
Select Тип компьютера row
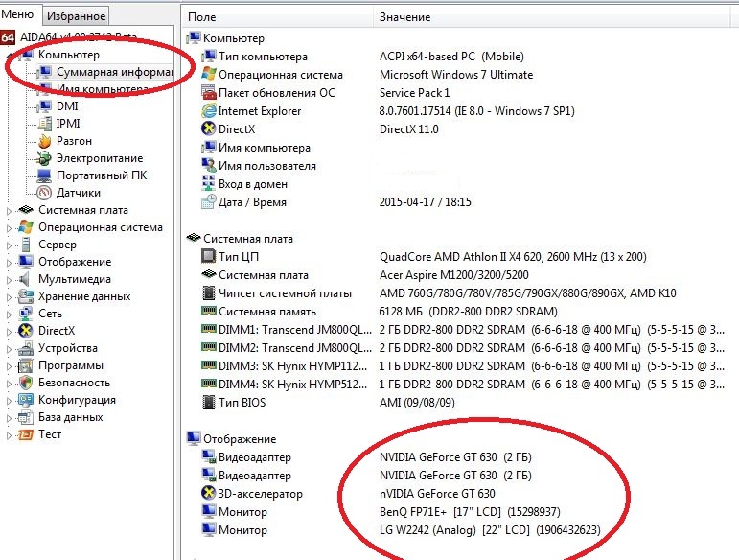459,57
